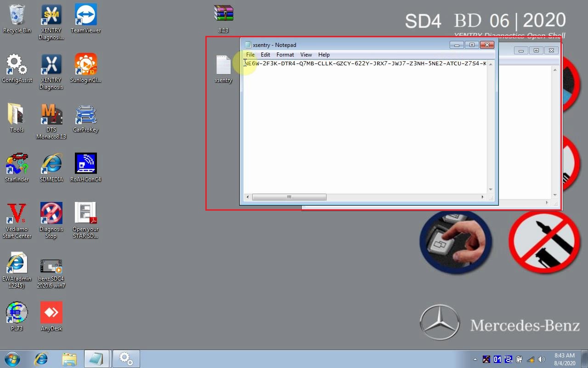588x368 pixels.
Task: Select the CarProKey desktop icon
Action: pos(85,119)
